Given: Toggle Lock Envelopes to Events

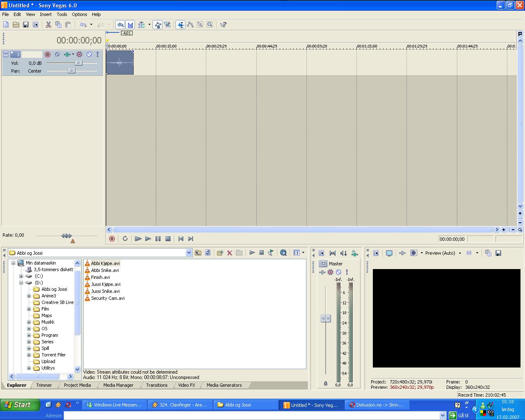Looking at the screenshot, I should (x=158, y=25).
